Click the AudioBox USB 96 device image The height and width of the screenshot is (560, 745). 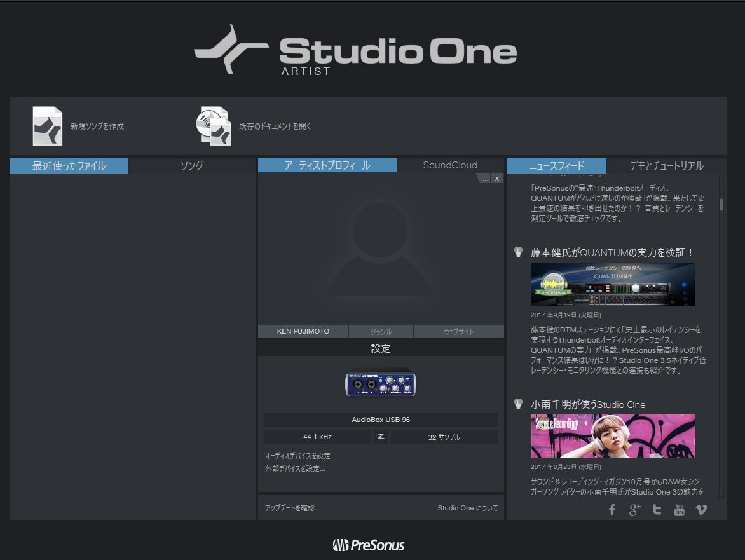(x=381, y=383)
